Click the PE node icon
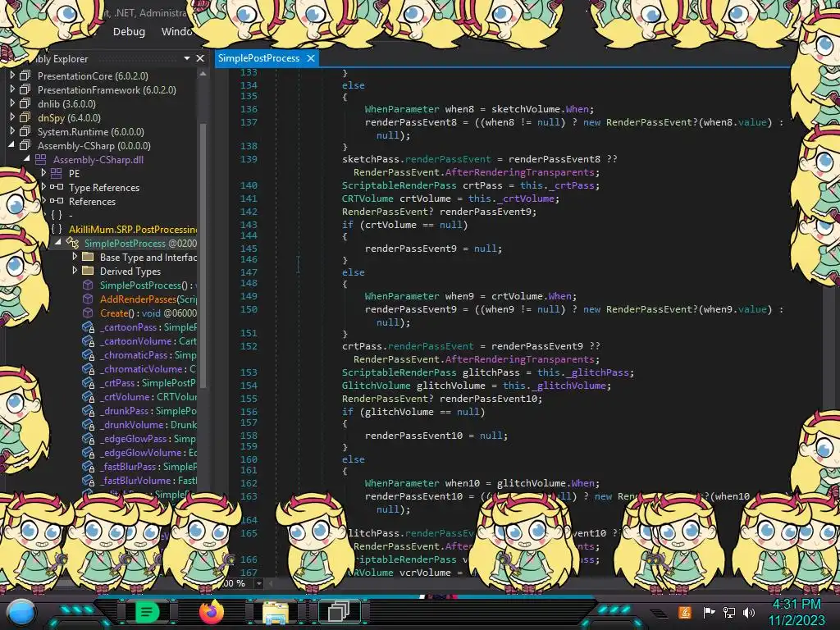 coord(57,173)
